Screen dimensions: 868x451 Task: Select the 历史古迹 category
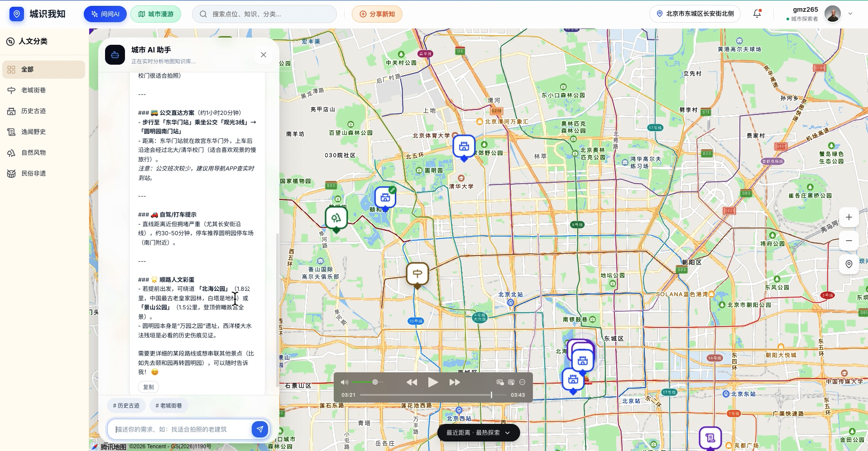43,111
